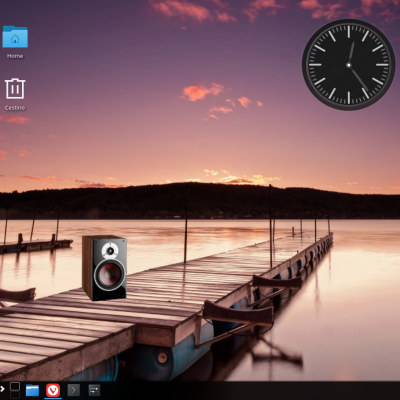Click the speaker widget on the pier
The height and width of the screenshot is (400, 400).
coord(104,268)
